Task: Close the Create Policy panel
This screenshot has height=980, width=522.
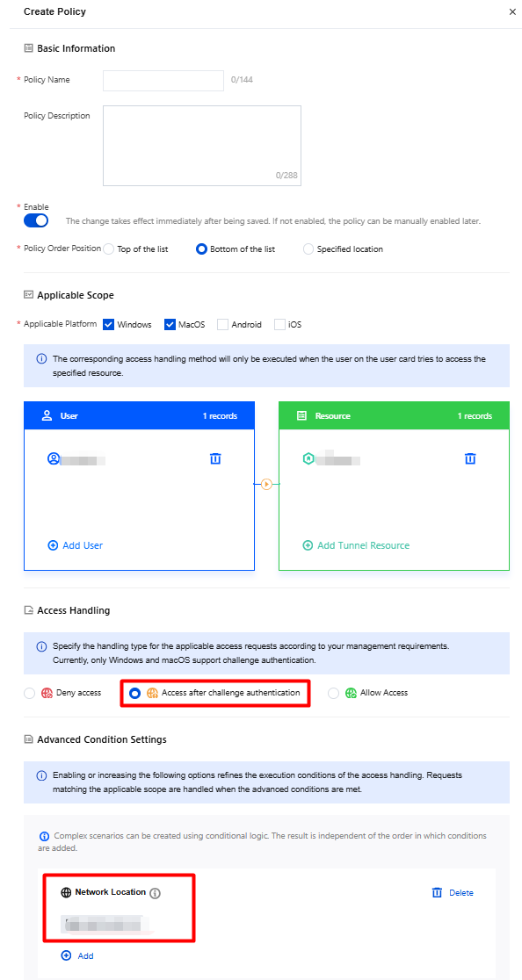Action: point(512,12)
